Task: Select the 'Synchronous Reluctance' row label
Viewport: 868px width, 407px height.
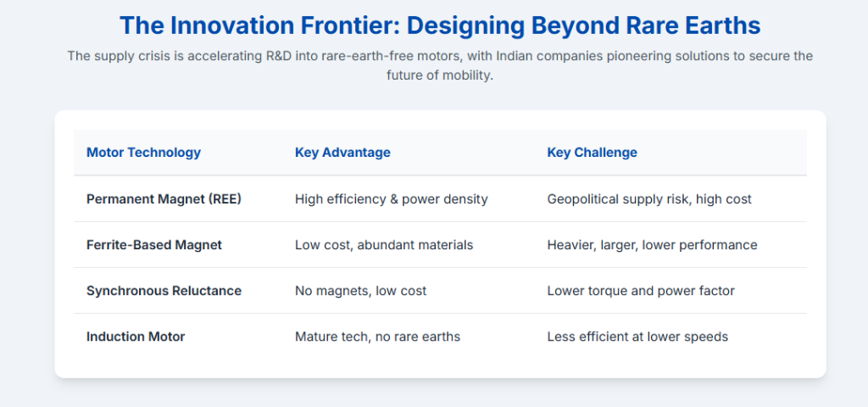Action: (164, 291)
